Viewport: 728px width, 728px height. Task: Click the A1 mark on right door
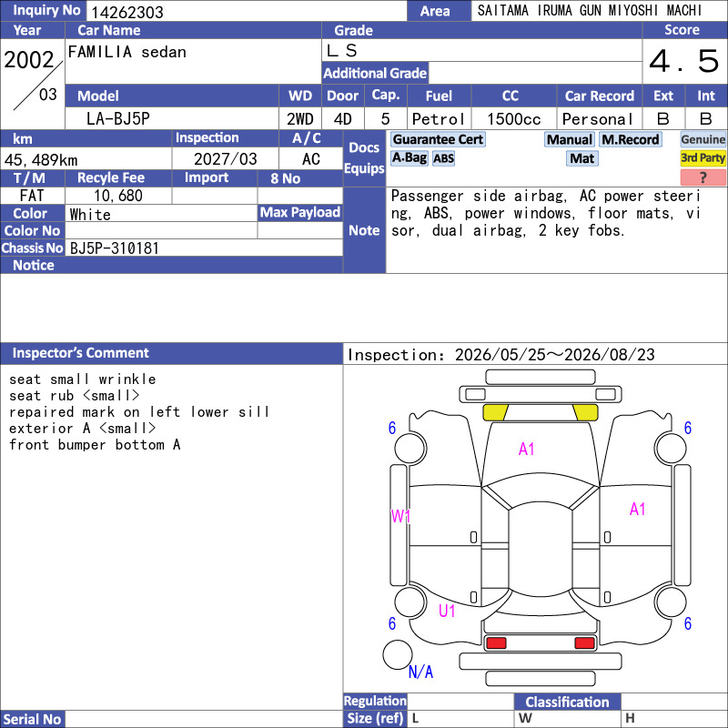pyautogui.click(x=637, y=509)
